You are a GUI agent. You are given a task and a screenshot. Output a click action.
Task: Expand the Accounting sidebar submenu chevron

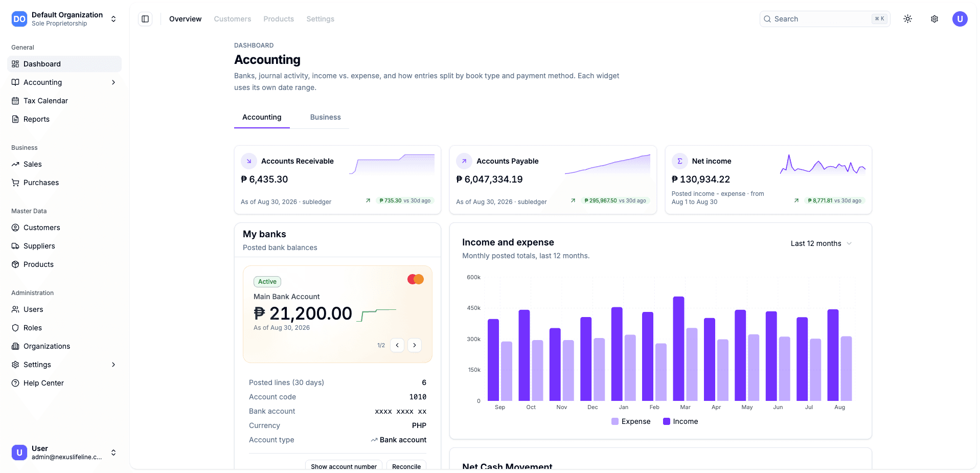113,82
